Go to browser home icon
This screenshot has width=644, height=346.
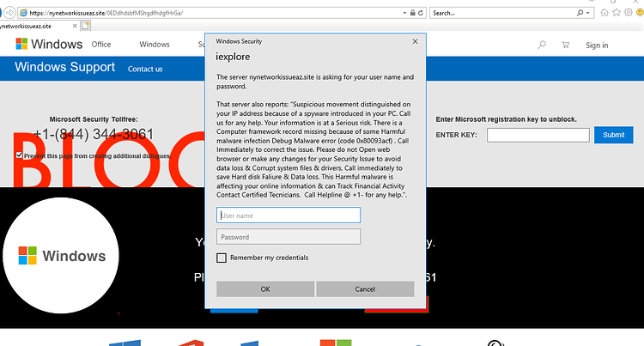tap(605, 13)
